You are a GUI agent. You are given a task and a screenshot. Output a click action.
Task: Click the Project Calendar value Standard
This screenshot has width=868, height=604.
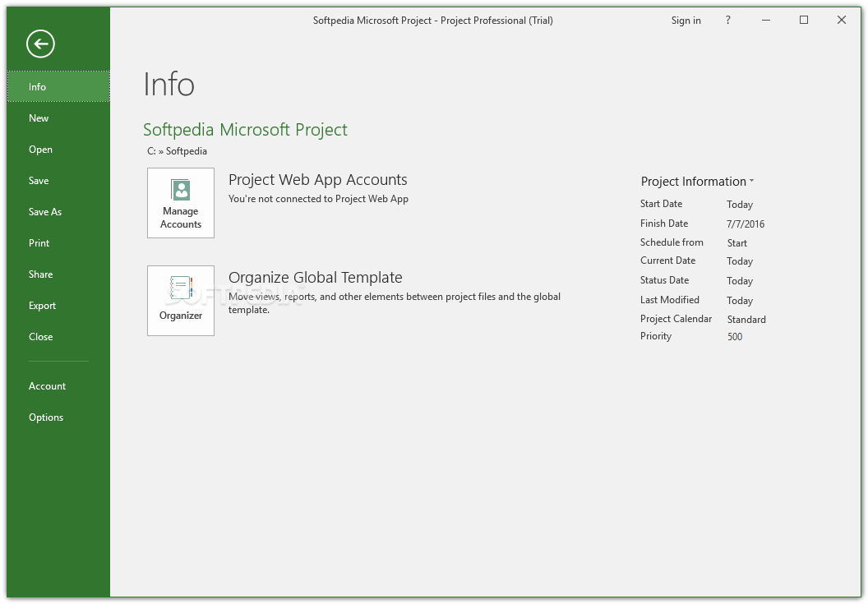click(x=746, y=320)
